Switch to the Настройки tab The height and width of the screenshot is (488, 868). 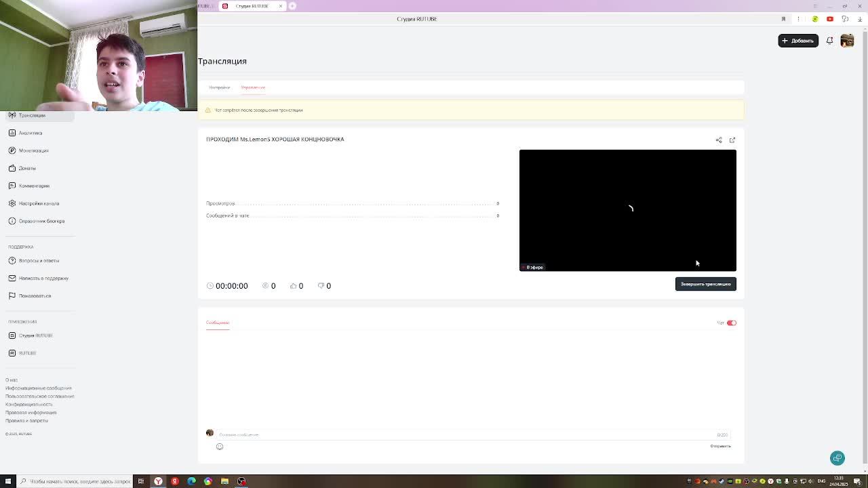click(219, 87)
